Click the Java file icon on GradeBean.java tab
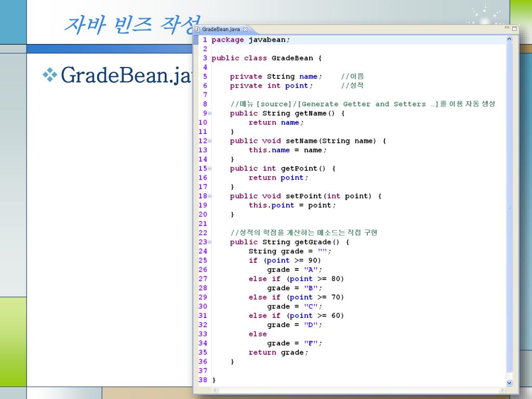This screenshot has width=532, height=399. point(197,29)
